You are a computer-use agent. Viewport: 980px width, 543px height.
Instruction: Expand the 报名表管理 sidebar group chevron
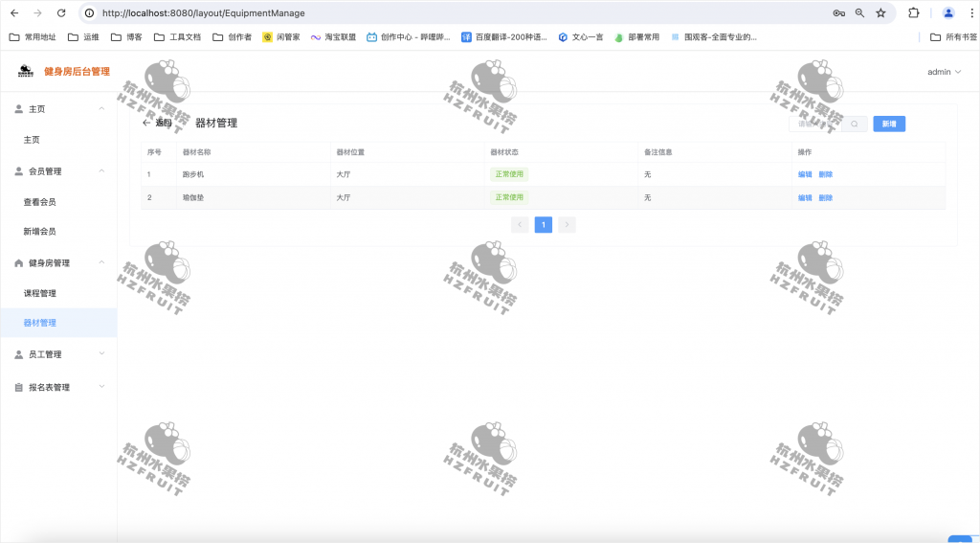pos(101,387)
